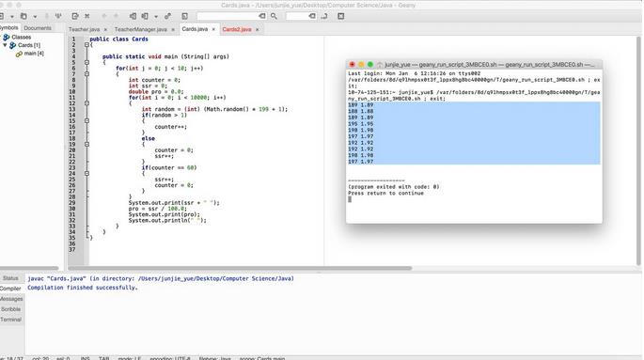Viewport: 644px width, 360px height.
Task: Click the magnifier Find icon
Action: pos(274,16)
